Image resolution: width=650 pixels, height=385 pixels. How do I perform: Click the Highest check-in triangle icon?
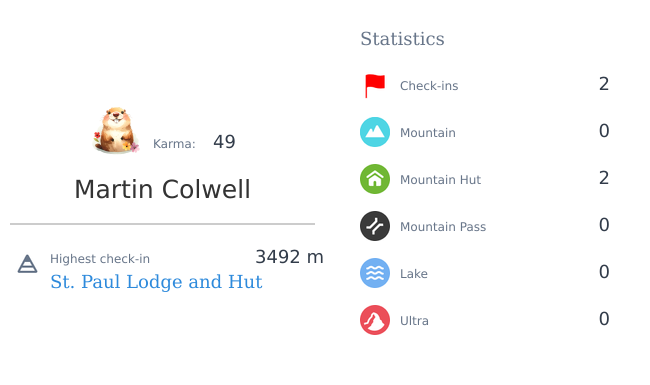click(27, 264)
